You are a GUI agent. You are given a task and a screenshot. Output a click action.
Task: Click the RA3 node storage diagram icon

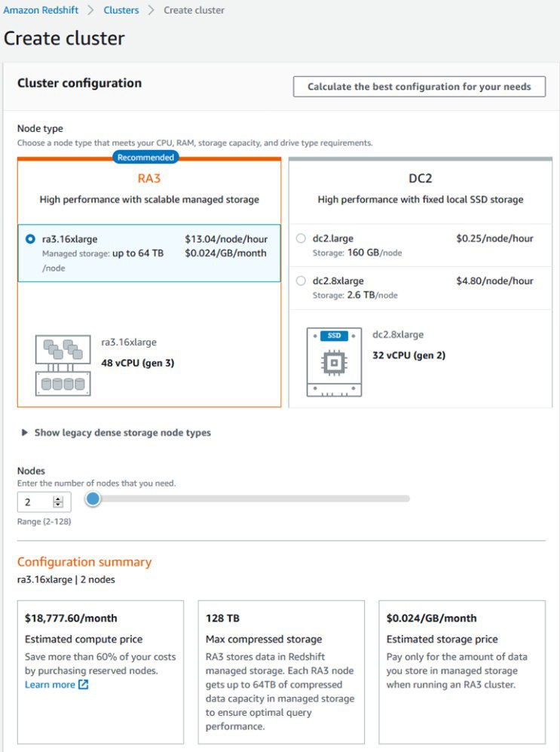point(63,365)
